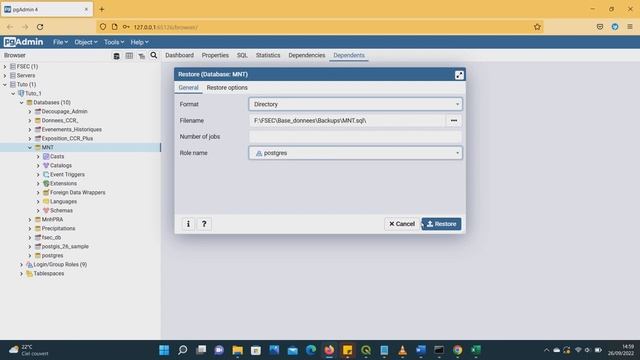Click the Filtered Rows icon in the Browser toolbar

point(141,56)
